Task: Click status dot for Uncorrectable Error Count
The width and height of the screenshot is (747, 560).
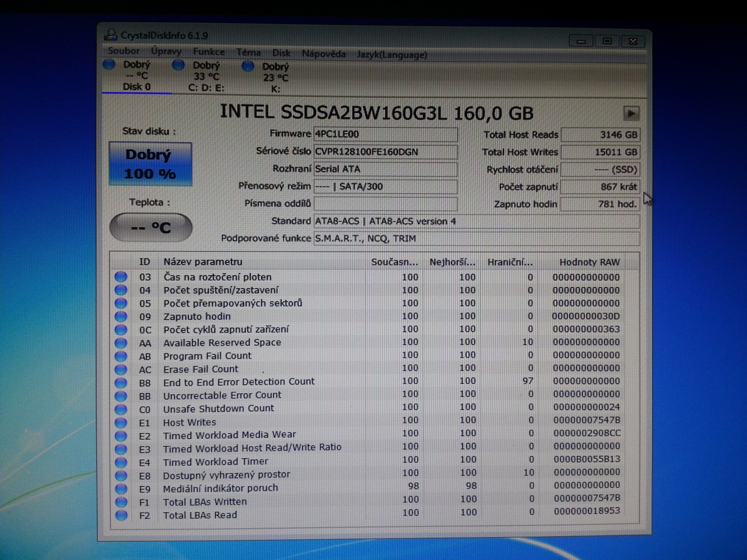Action: [121, 396]
